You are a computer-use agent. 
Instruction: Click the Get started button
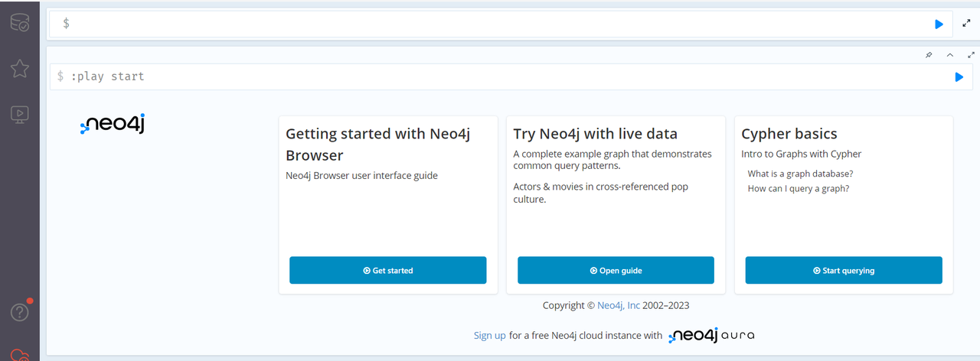[387, 270]
